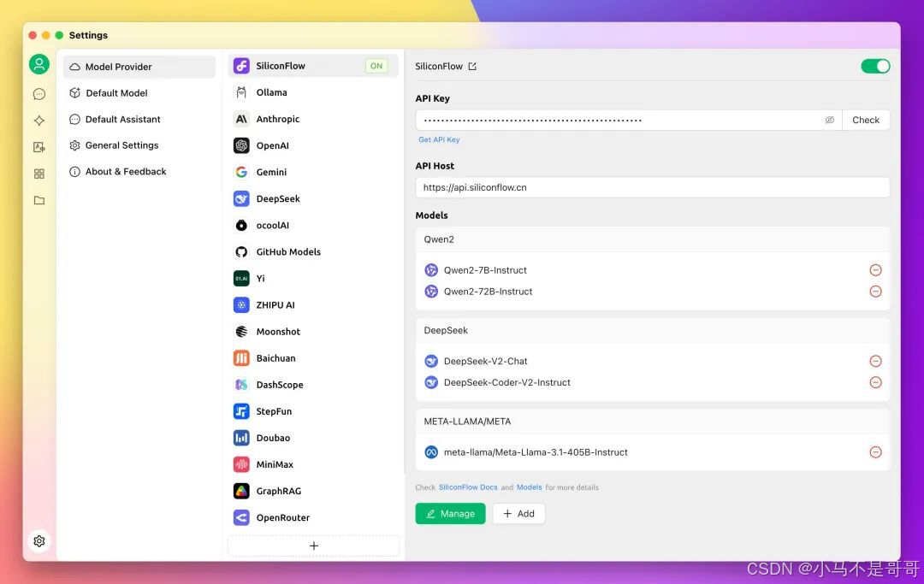
Task: Select the ocoolAI provider
Action: pyautogui.click(x=313, y=225)
